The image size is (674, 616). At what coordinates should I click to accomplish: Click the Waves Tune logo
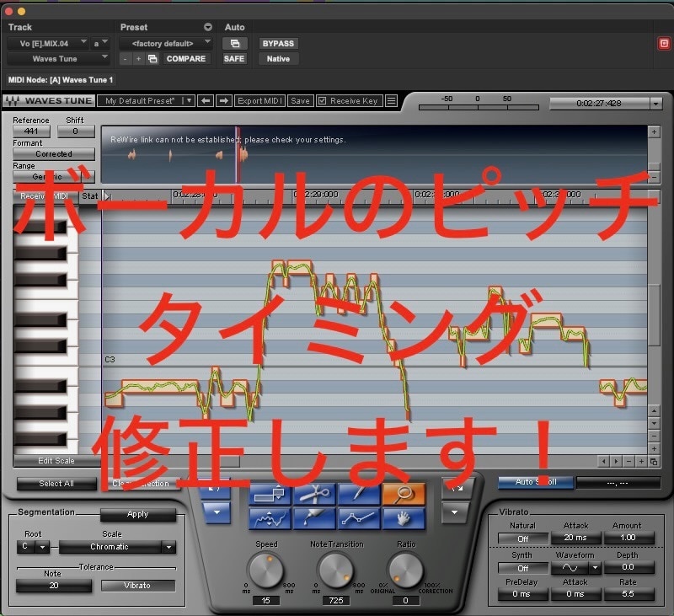pyautogui.click(x=48, y=100)
